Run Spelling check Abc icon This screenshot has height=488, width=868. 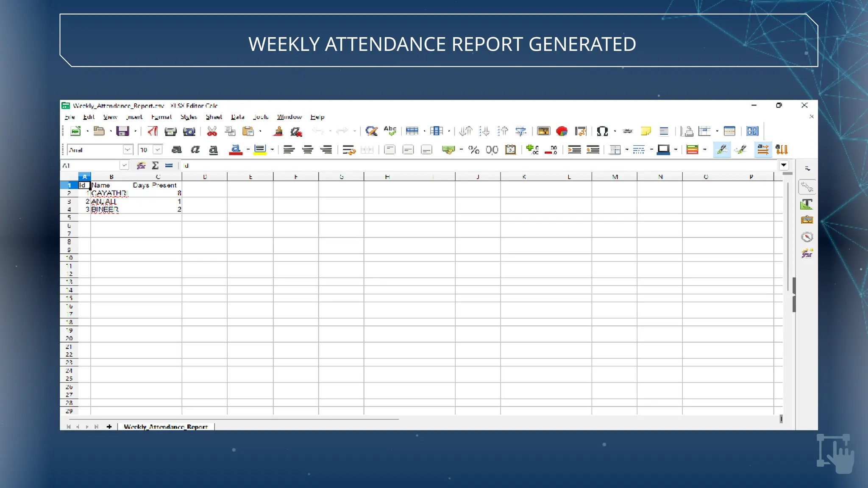pyautogui.click(x=390, y=131)
